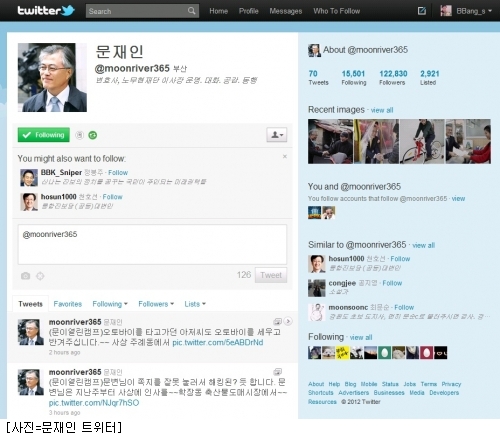The width and height of the screenshot is (500, 439).
Task: Open pic.twitter.com/5eABDrNd link
Action: click(x=218, y=343)
